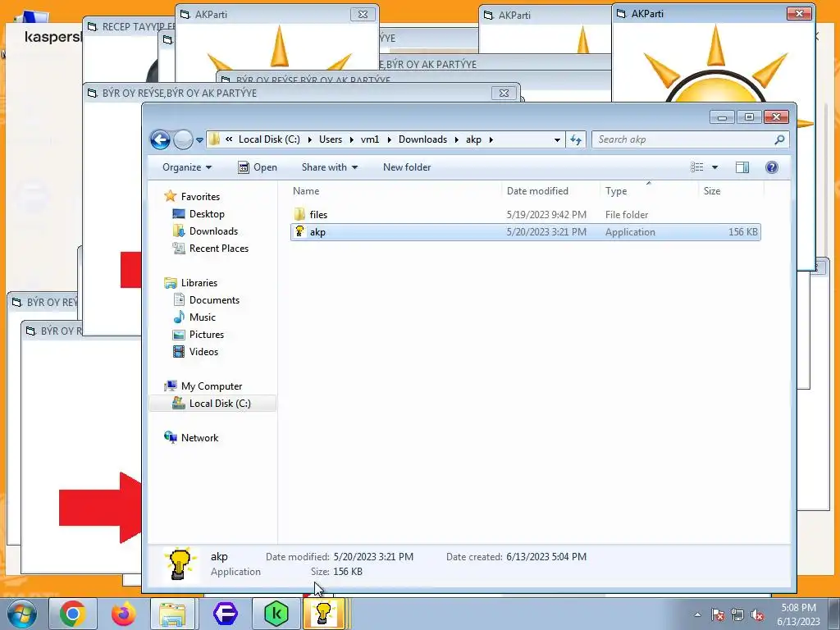Click the taskbar clock showing 5:08 PM
840x630 pixels.
[798, 614]
